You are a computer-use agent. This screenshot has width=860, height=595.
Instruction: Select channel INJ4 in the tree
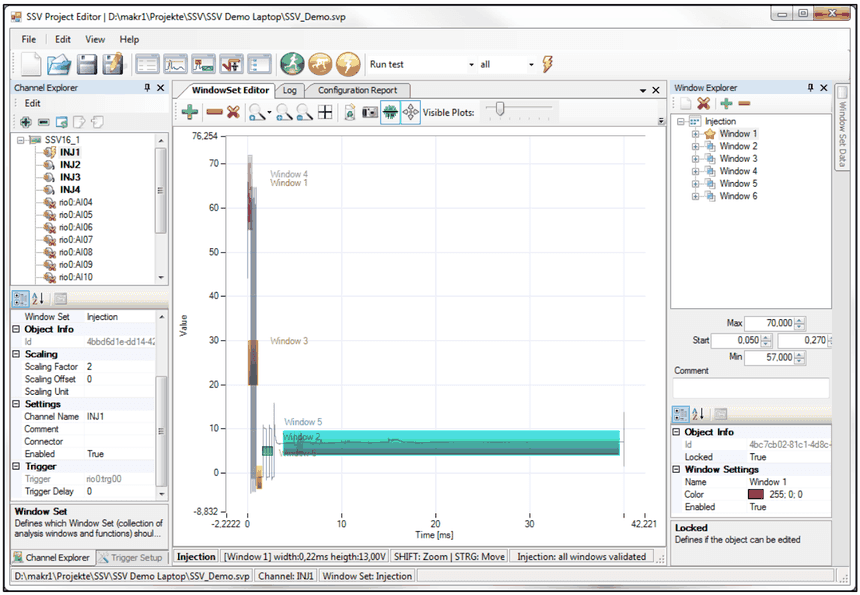pos(70,190)
